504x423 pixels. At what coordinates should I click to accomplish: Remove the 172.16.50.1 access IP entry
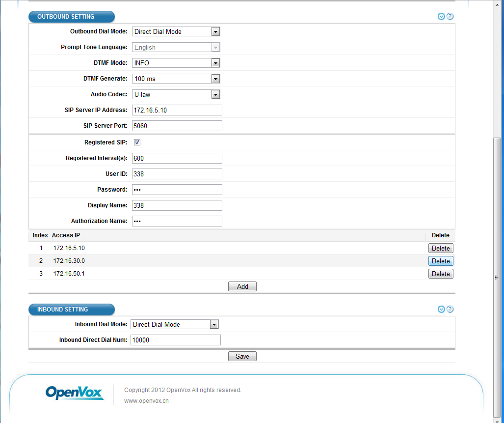pyautogui.click(x=440, y=274)
